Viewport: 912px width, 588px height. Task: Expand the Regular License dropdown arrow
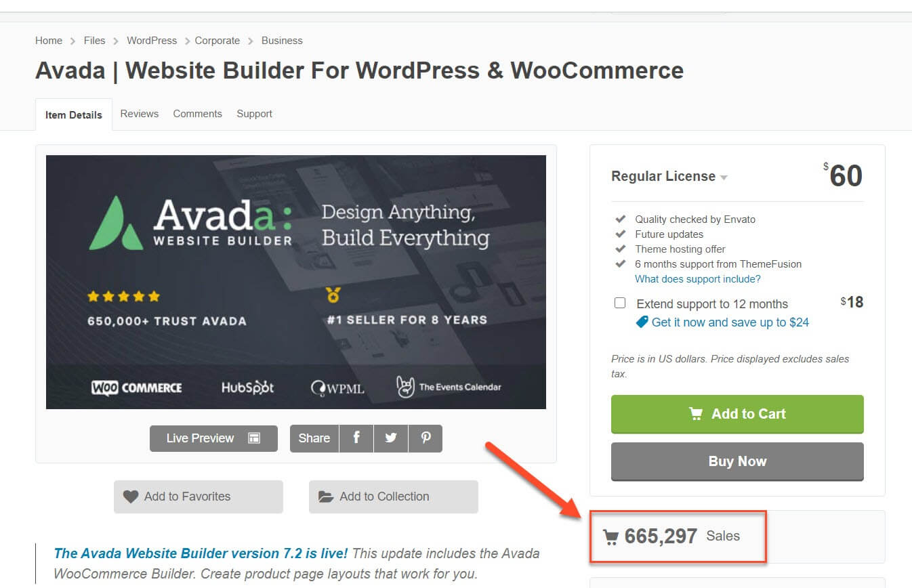coord(724,177)
